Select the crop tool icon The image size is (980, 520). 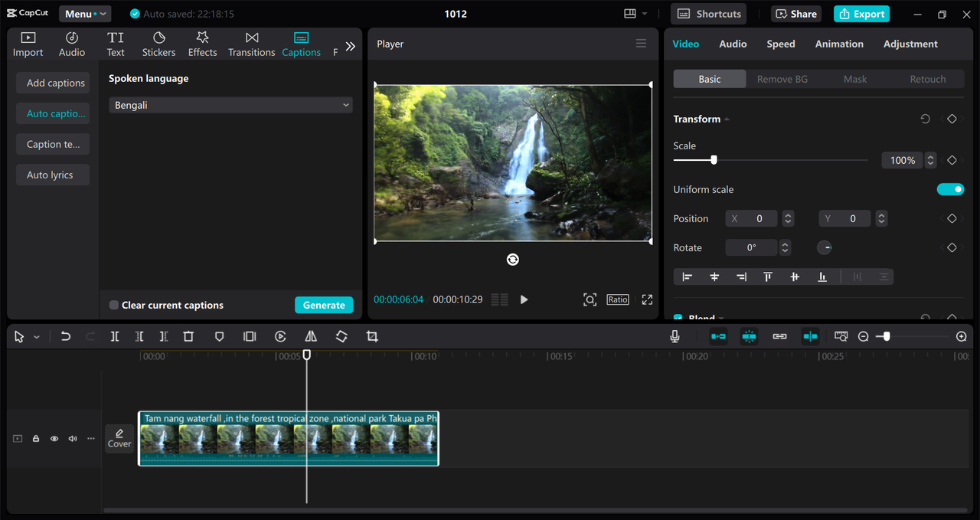[x=372, y=337]
